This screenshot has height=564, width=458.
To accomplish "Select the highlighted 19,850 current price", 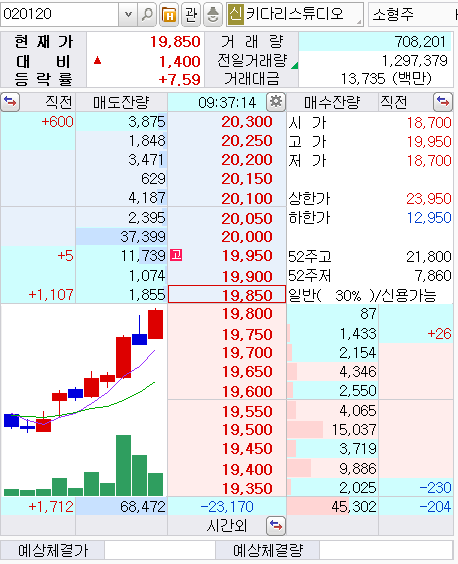I will [227, 295].
